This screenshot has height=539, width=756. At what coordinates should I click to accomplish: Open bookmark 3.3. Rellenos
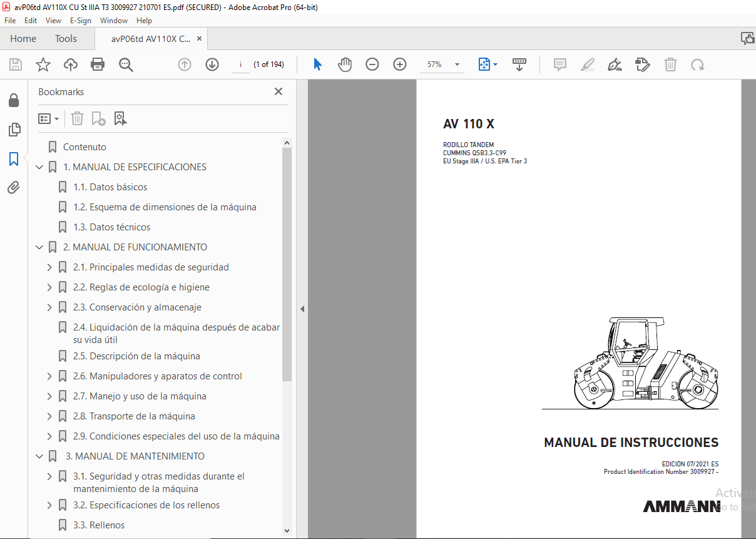pyautogui.click(x=99, y=525)
